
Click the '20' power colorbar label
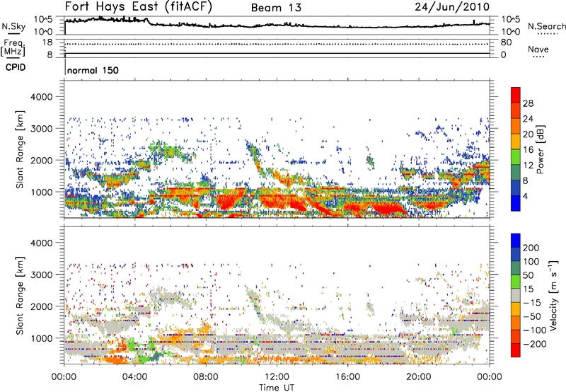tap(528, 134)
